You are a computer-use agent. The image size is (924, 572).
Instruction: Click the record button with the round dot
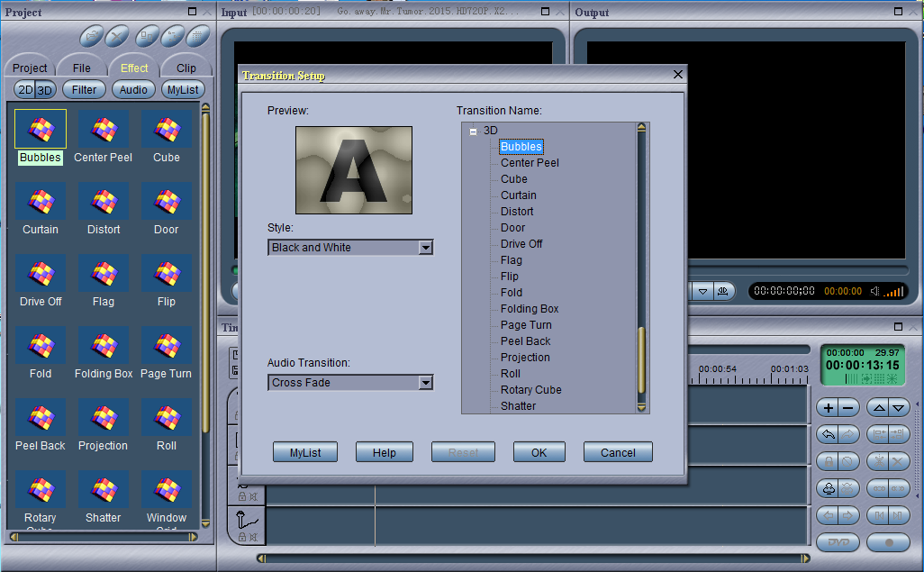[x=888, y=542]
